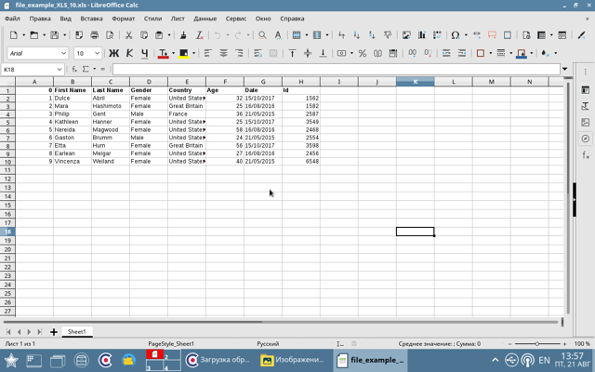Insert special character Omega icon
Viewport: 595px width, 372px height.
tap(455, 35)
